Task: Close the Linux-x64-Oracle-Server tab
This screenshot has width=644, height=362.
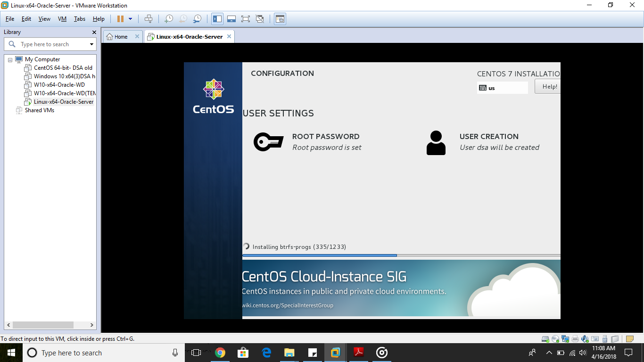Action: pos(229,36)
